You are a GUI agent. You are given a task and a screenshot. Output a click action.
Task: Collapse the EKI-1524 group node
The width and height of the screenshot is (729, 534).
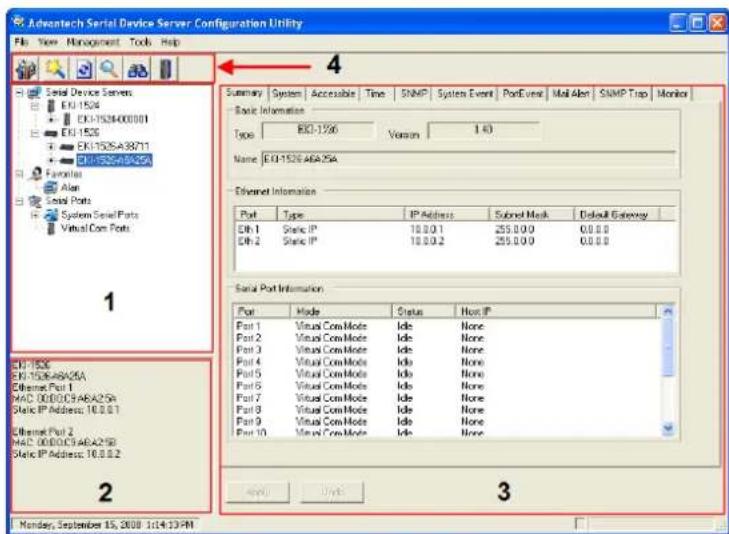point(35,106)
